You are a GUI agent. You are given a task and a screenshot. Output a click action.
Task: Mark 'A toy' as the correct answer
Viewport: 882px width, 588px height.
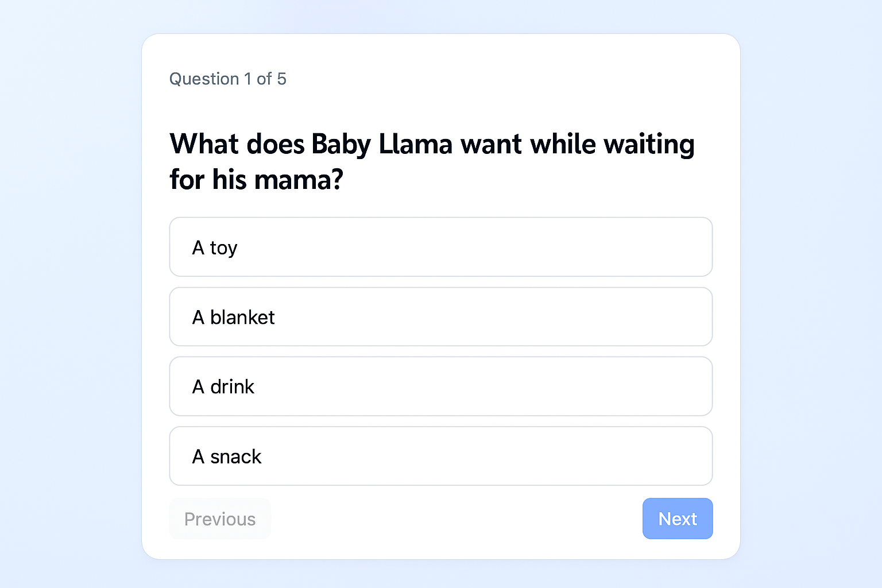coord(441,247)
